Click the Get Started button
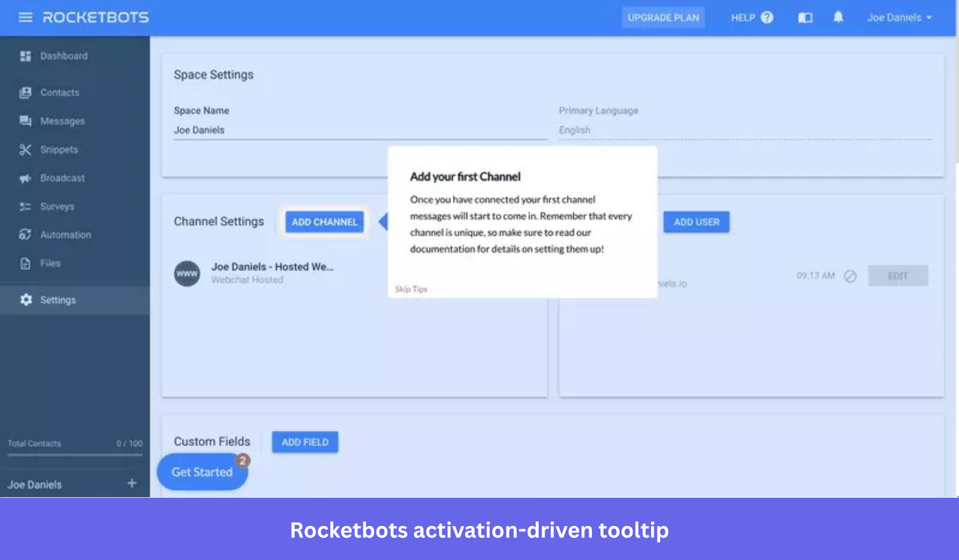The image size is (959, 560). (202, 472)
